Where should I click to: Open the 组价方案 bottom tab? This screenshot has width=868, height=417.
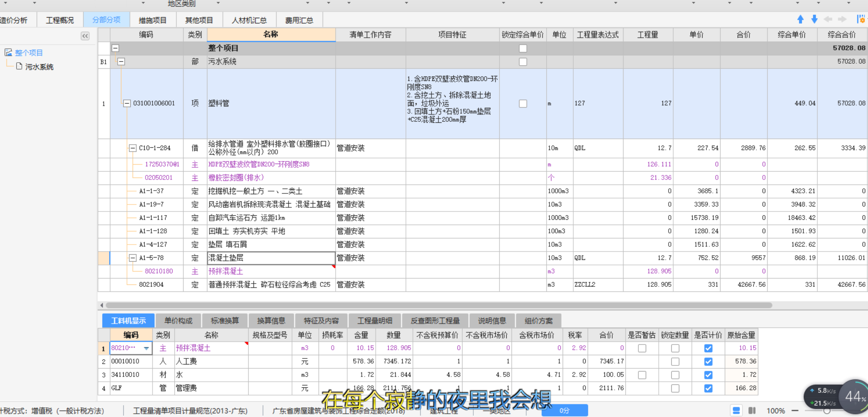coord(538,321)
